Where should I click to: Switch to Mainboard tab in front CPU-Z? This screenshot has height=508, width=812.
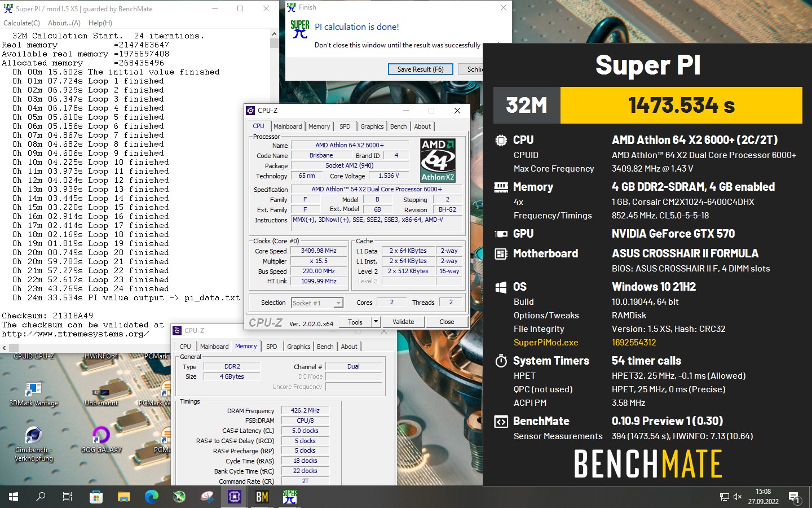tap(288, 126)
